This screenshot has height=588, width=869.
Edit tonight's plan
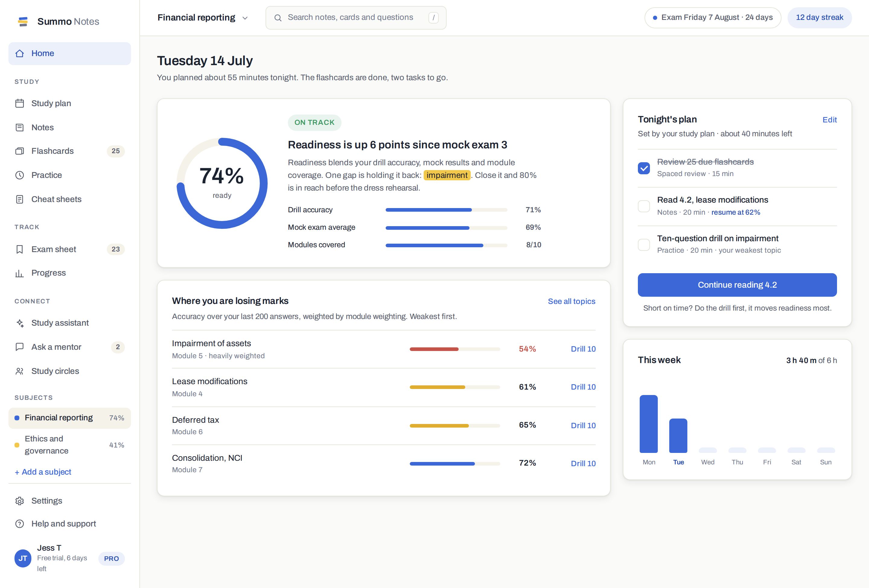click(x=829, y=120)
